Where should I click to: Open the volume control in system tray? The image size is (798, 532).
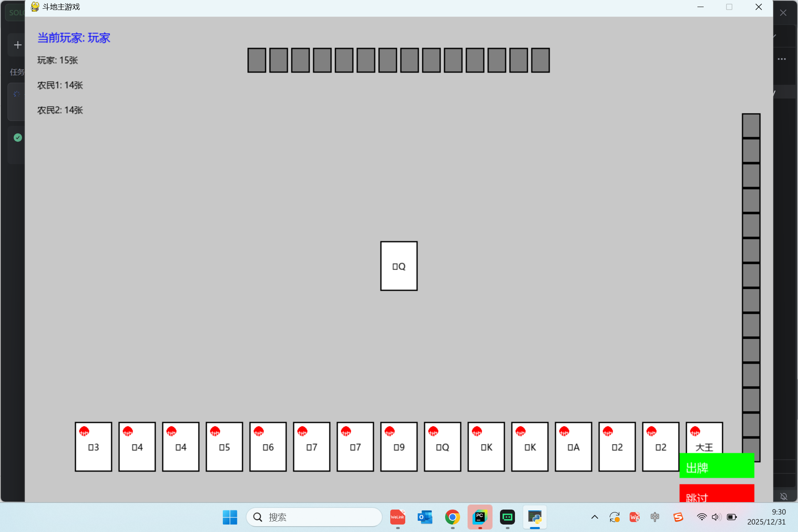[716, 517]
